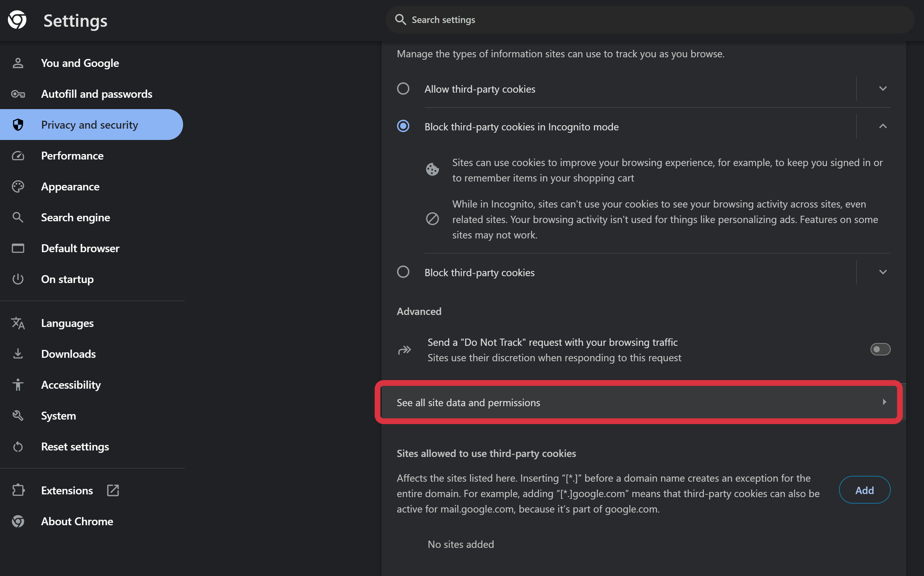
Task: Click the external link icon next to Extensions
Action: coord(113,490)
